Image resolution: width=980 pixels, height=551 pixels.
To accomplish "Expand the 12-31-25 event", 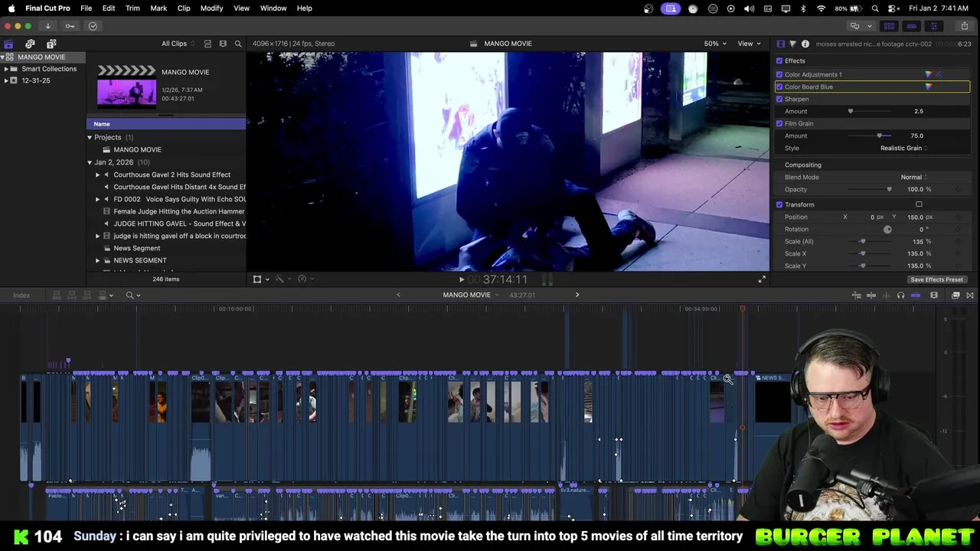I will [6, 80].
